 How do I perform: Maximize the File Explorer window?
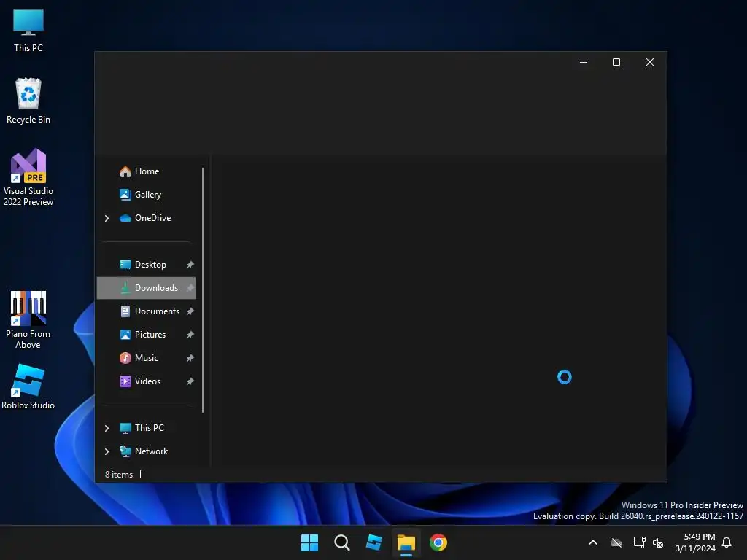(616, 62)
